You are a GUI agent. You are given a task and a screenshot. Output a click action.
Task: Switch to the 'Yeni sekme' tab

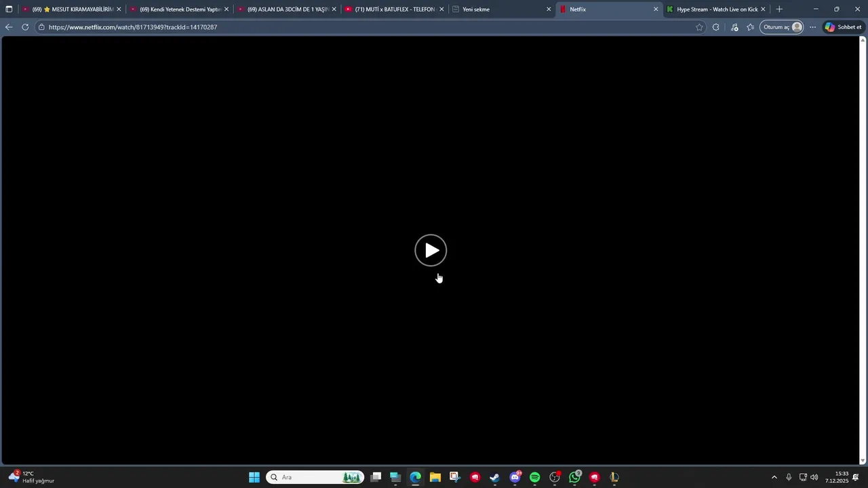point(500,9)
